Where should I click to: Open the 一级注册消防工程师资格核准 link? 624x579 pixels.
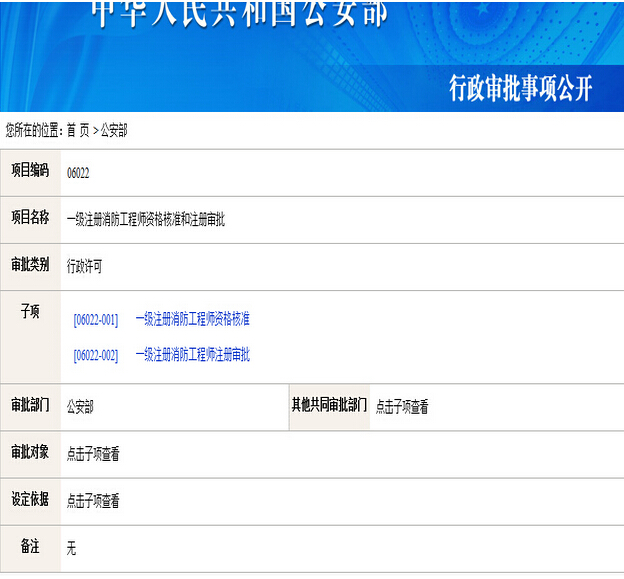(x=192, y=319)
